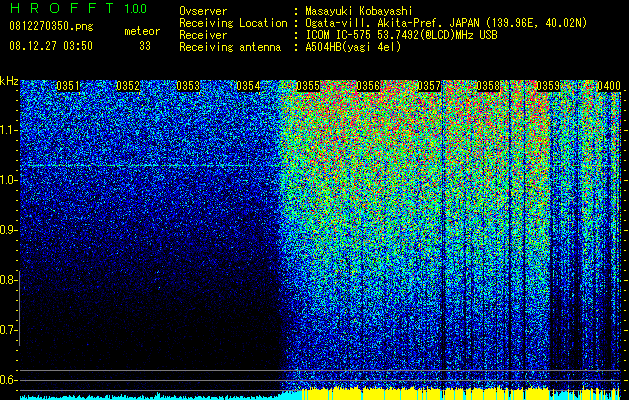
Task: Click the 0356 time marker label
Action: [368, 86]
